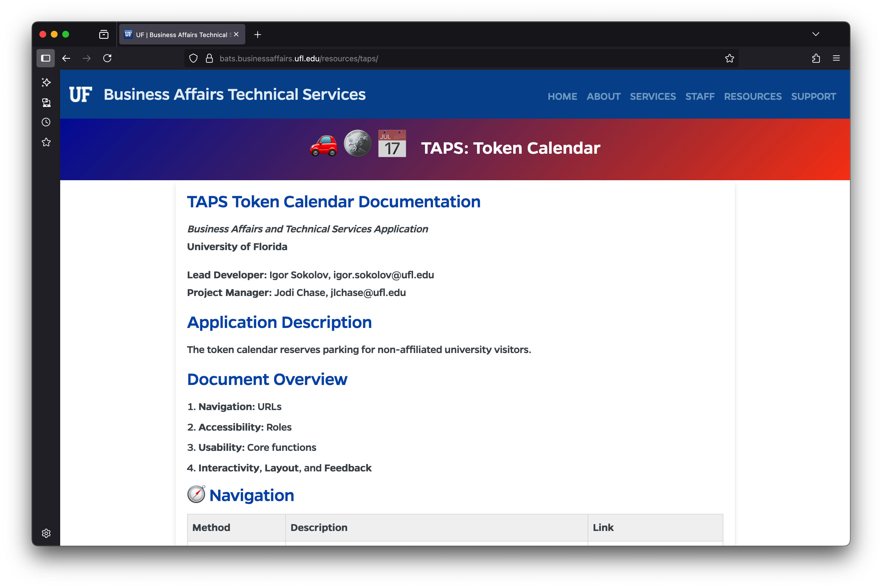Open sidebar settings gear
This screenshot has height=588, width=882.
point(46,533)
